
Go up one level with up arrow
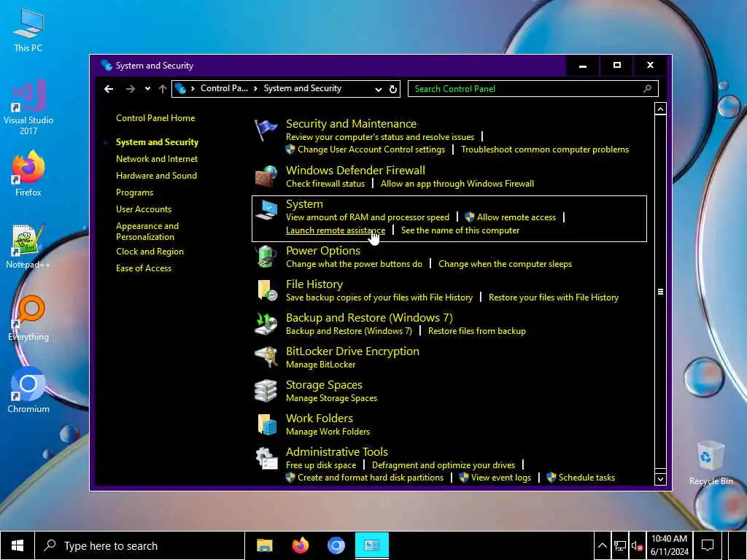[163, 88]
